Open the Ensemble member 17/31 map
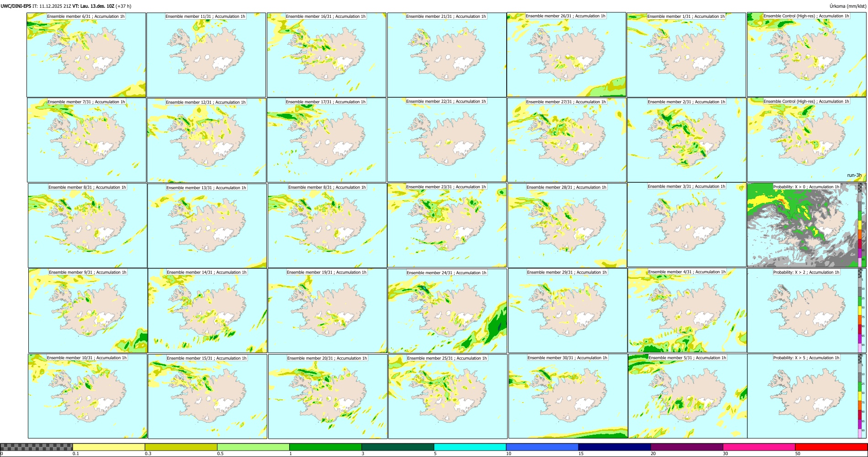Screen dimensions: 868x457 327,140
